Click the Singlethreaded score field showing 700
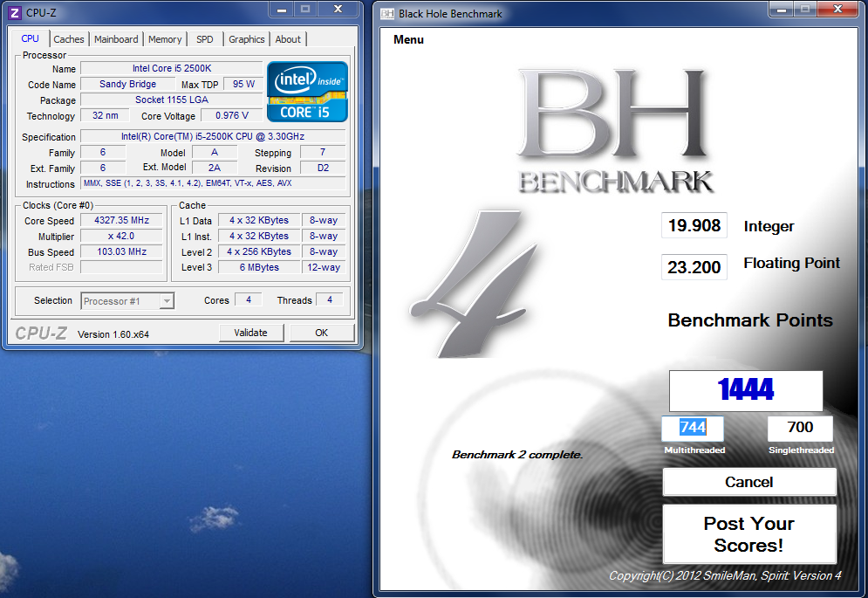Viewport: 868px width, 598px height. (x=800, y=428)
